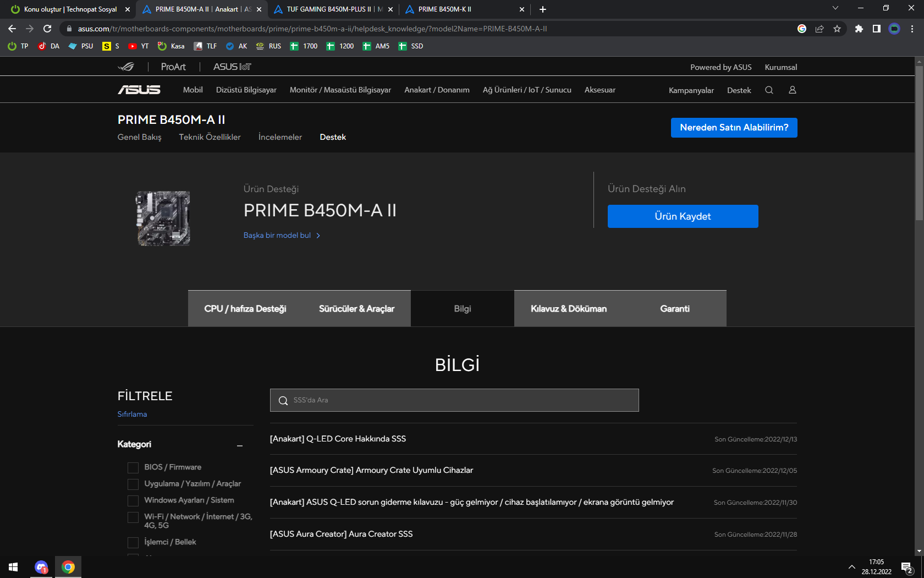Click the SSS'da Ara search field
Screen dimensions: 924x578
pyautogui.click(x=454, y=400)
